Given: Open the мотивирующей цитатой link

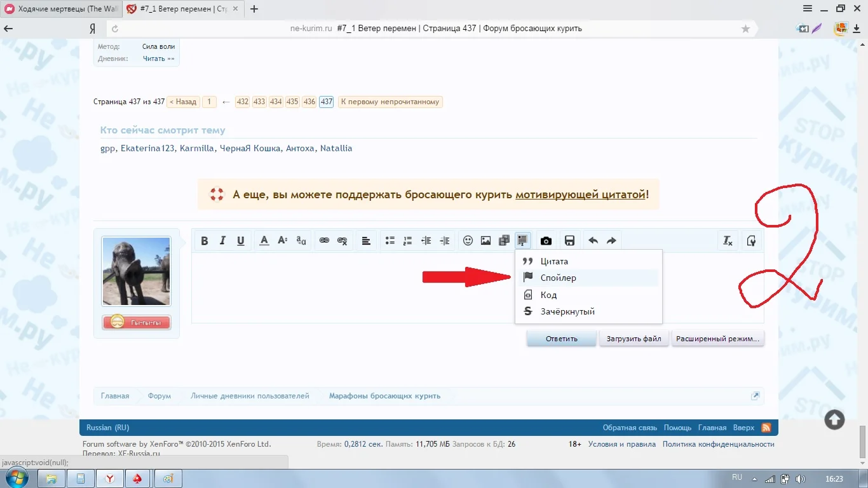Looking at the screenshot, I should 580,194.
